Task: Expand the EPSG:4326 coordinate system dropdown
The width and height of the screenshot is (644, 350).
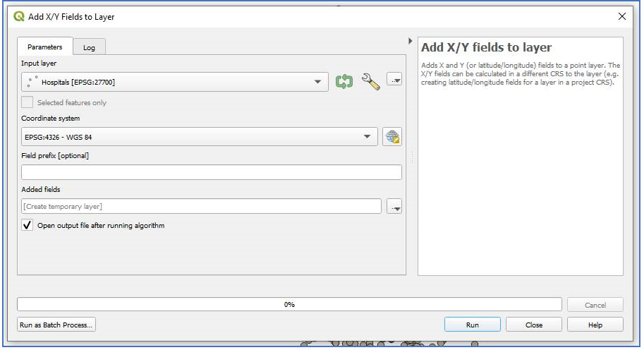Action: [x=200, y=137]
